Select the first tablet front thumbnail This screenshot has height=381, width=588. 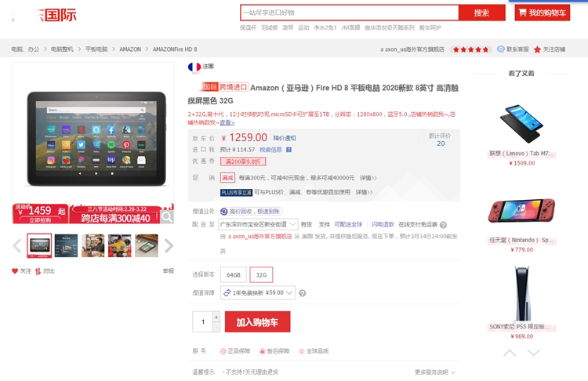point(39,245)
